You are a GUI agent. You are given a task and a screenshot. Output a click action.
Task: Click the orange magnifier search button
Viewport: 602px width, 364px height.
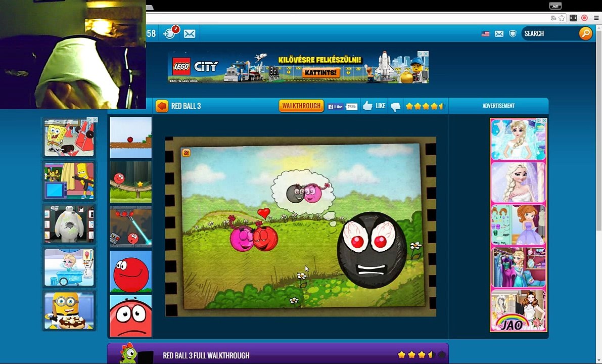[x=586, y=33]
